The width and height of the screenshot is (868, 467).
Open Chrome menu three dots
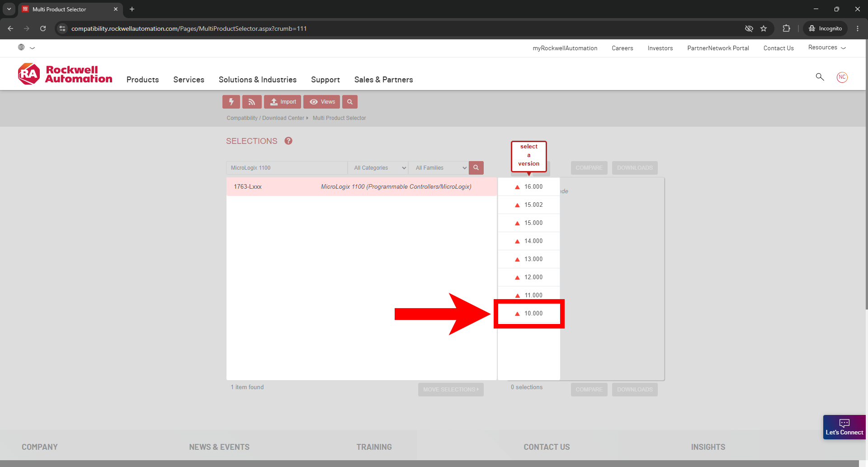[x=858, y=29]
